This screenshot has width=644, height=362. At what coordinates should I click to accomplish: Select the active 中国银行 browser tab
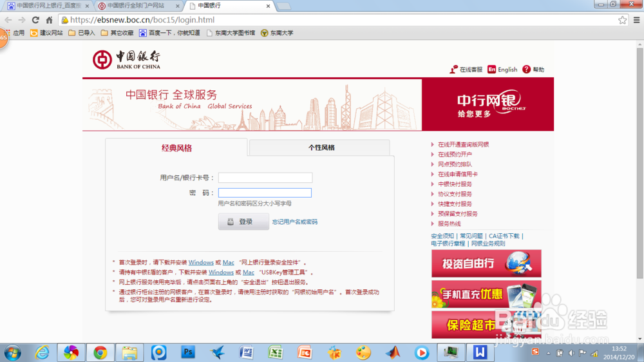[230, 6]
